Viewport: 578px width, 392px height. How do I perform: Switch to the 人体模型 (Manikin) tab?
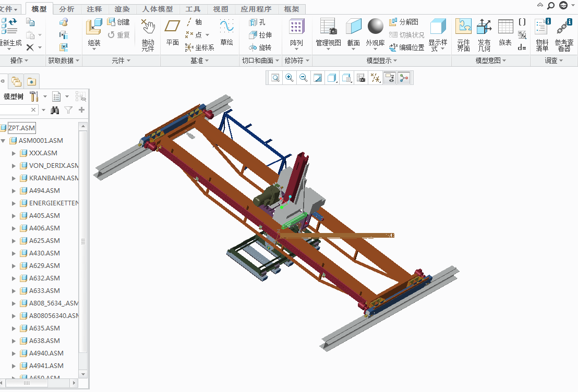[158, 9]
